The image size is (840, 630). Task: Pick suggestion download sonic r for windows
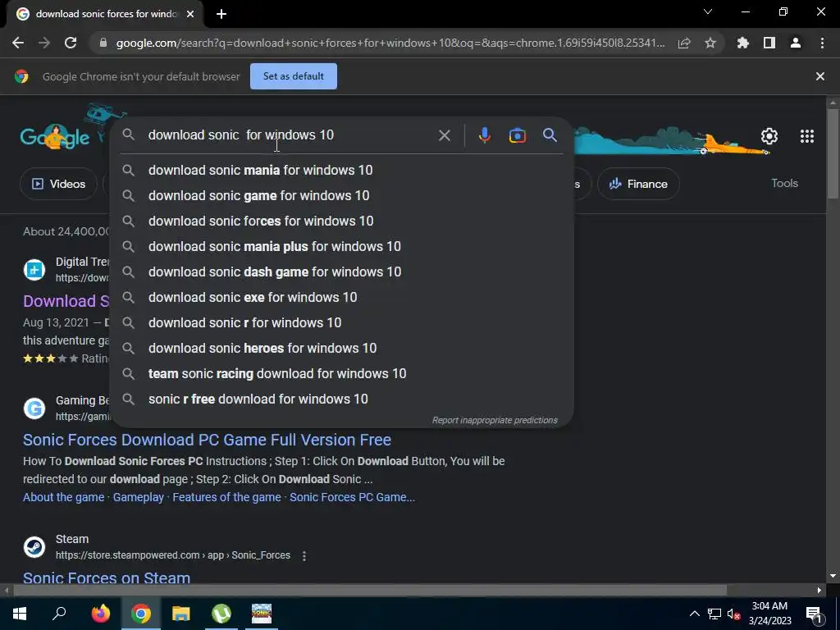(341, 322)
